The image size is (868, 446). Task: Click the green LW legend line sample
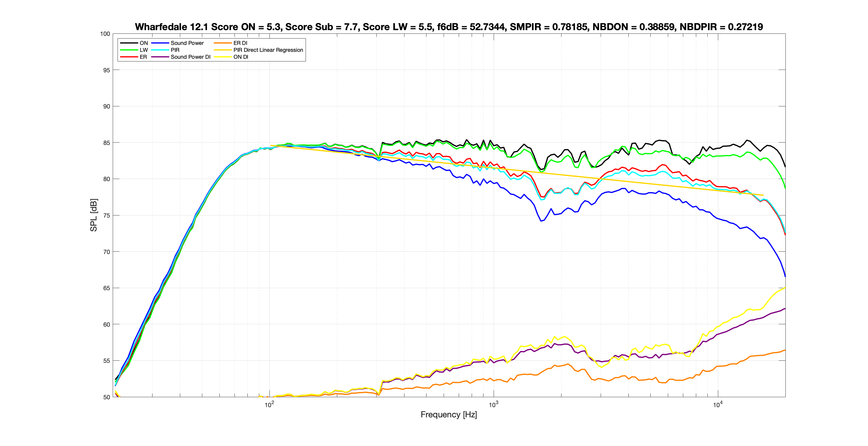click(129, 50)
